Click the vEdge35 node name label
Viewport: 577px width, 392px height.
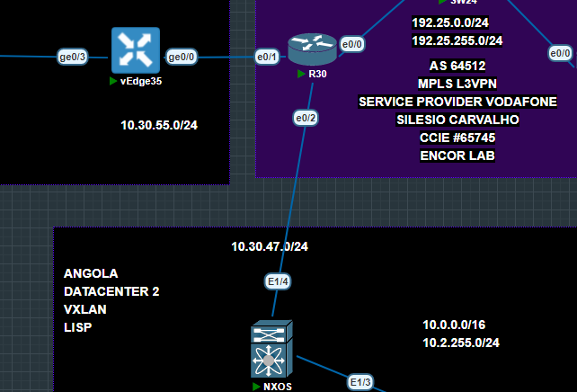click(x=141, y=81)
